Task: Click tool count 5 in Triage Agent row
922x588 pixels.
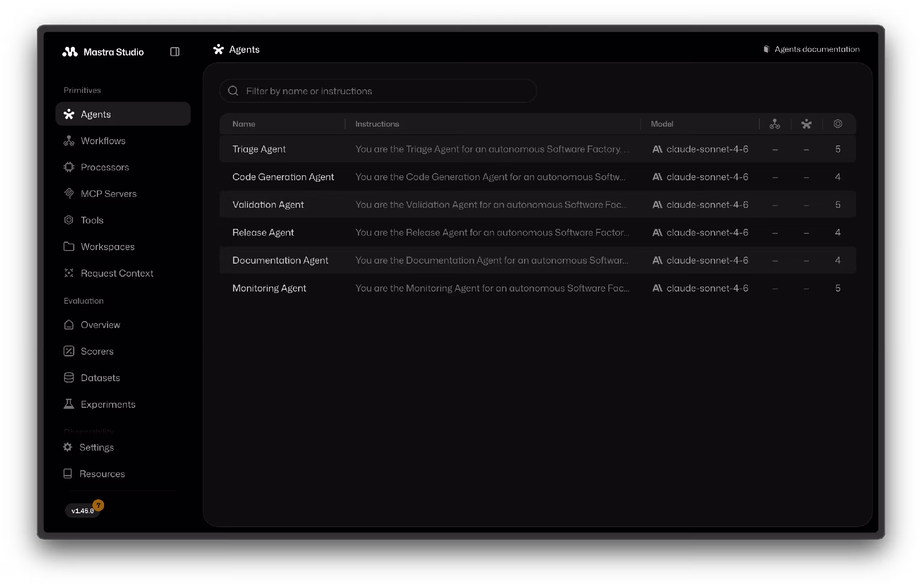Action: click(838, 149)
